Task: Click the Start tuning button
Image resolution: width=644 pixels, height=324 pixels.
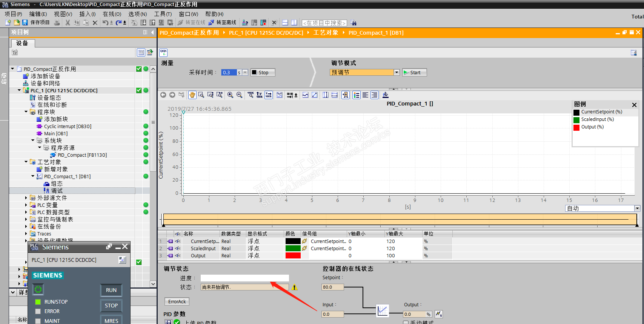Action: pyautogui.click(x=415, y=72)
